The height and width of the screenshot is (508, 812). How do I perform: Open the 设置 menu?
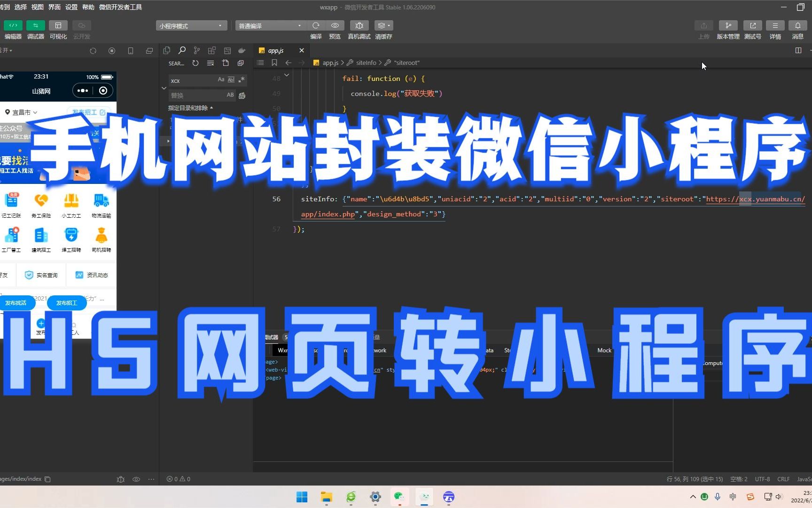[70, 7]
